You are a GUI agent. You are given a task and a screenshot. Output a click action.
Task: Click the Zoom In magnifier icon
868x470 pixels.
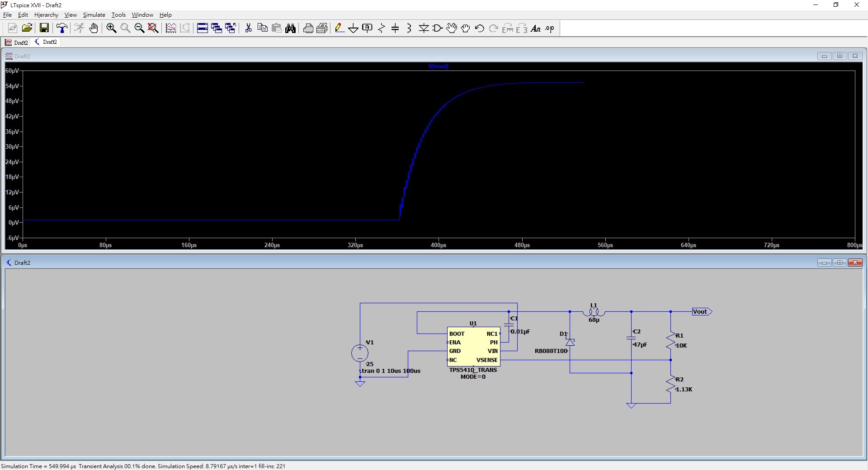pos(111,28)
